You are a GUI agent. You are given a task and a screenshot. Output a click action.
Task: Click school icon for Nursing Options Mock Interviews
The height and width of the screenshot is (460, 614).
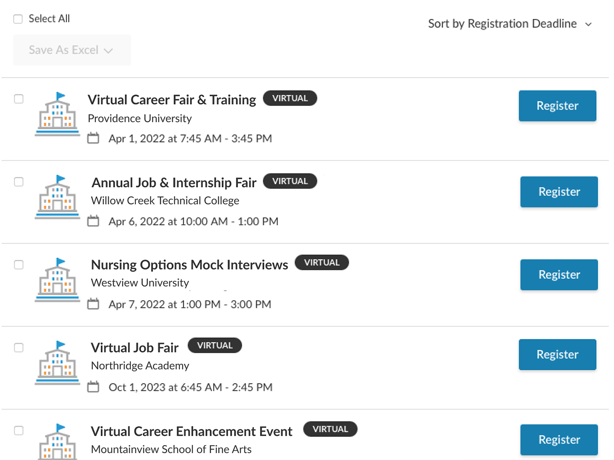tap(57, 281)
